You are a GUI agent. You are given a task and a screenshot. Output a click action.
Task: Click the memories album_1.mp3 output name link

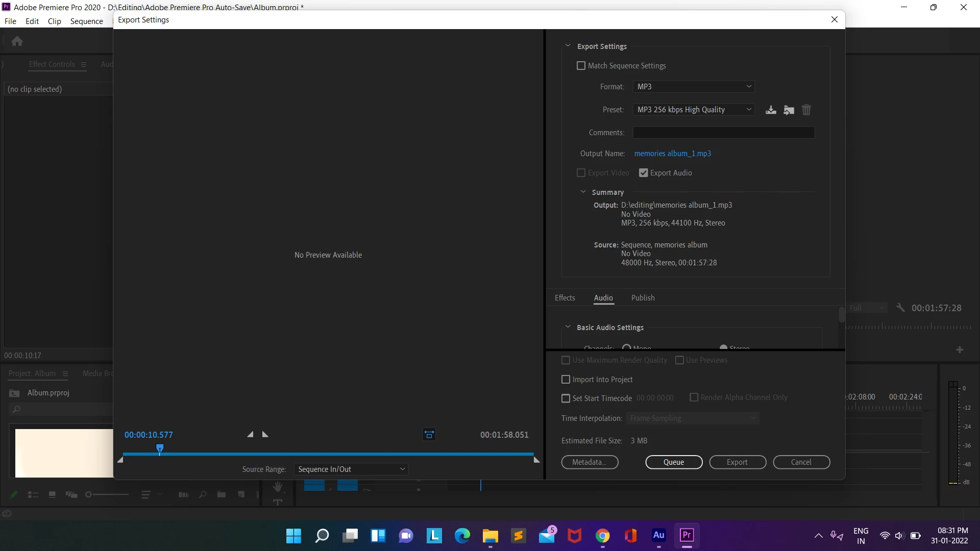point(672,154)
